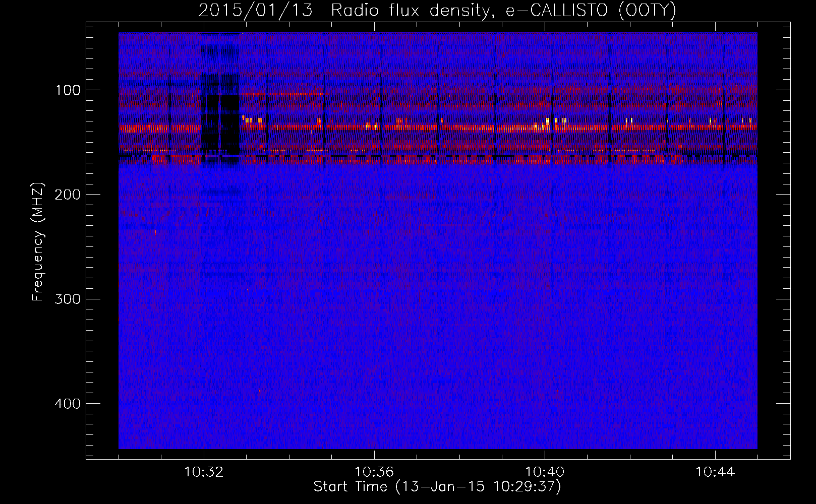Click the plot title "2015/01/13 Radio flux density, e-CALLISTO (OOTY)"
816x504 pixels.
[437, 11]
